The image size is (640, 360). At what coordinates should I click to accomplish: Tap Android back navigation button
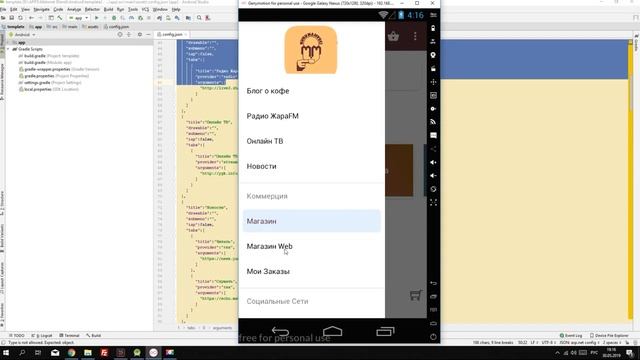click(280, 331)
